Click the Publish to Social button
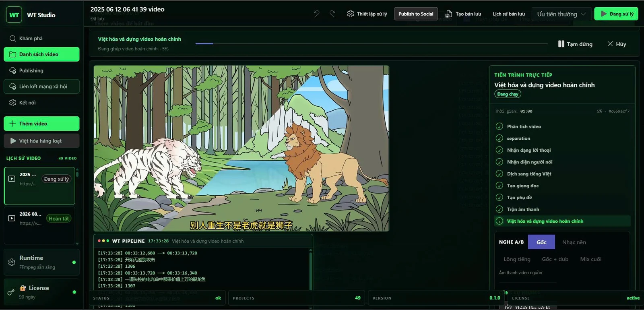 coord(416,14)
